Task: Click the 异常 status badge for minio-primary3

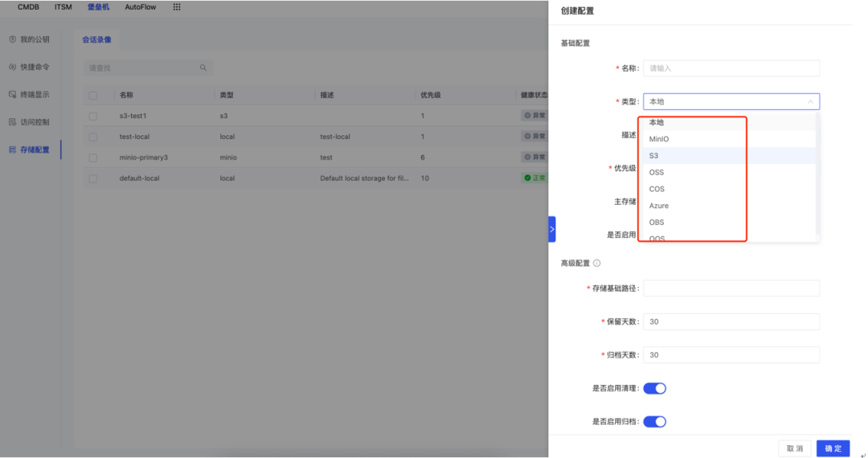Action: point(534,157)
